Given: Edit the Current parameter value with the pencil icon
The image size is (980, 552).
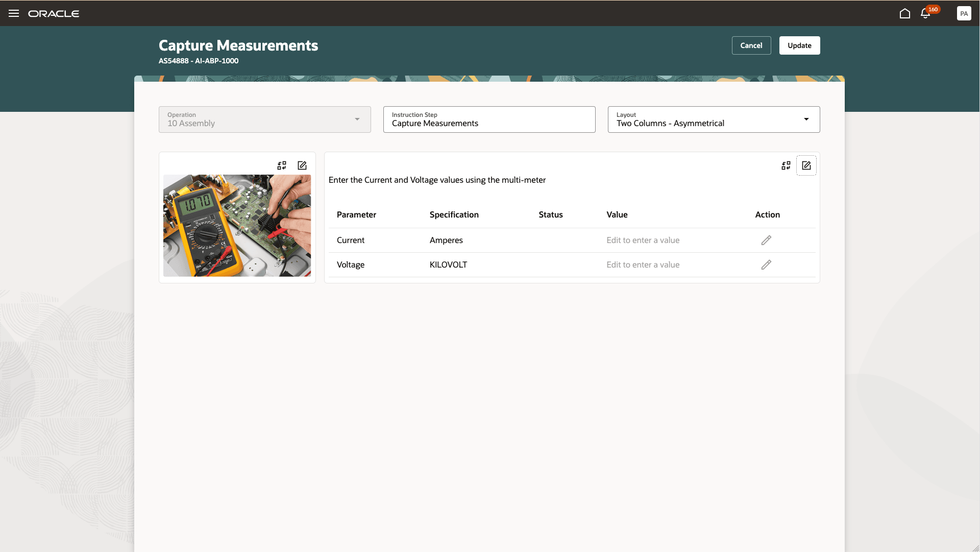Looking at the screenshot, I should pyautogui.click(x=767, y=240).
